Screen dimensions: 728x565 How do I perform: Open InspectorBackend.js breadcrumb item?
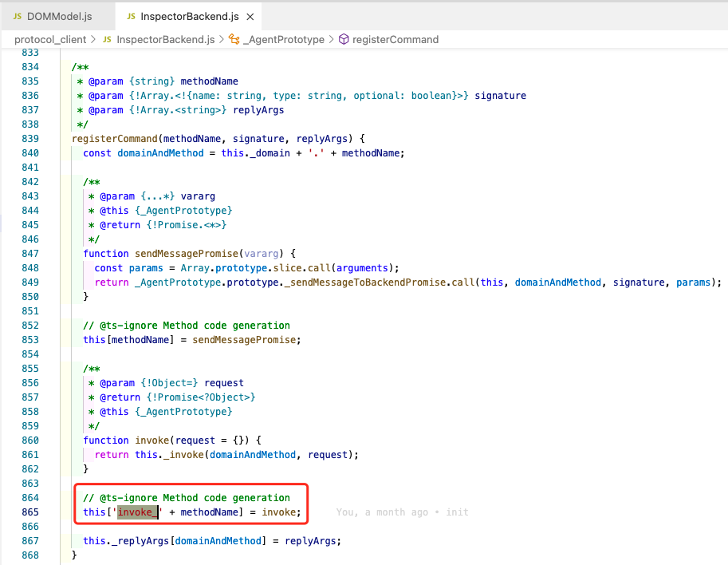tap(165, 39)
